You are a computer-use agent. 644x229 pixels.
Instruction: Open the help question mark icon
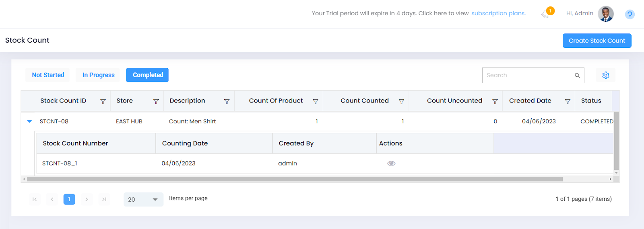[630, 14]
